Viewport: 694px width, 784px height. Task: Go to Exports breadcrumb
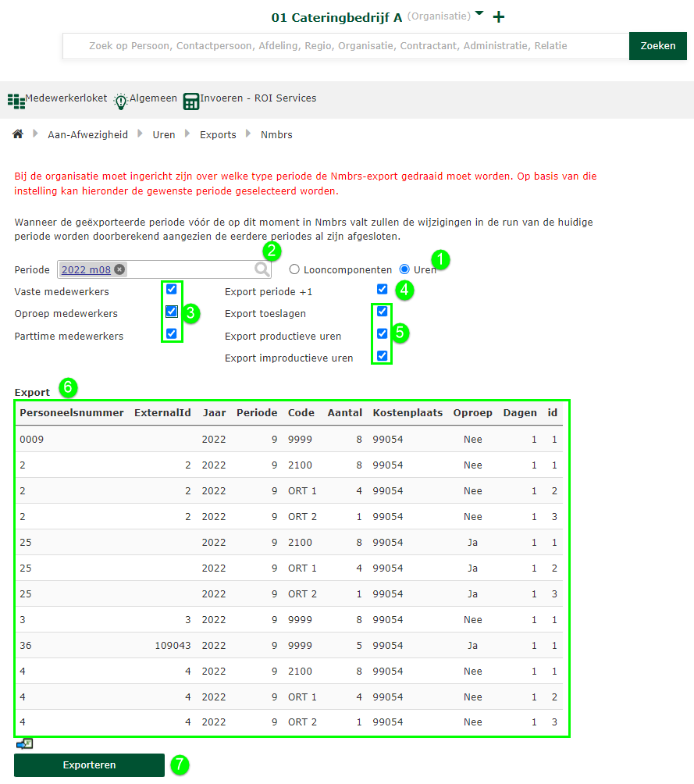click(x=218, y=134)
